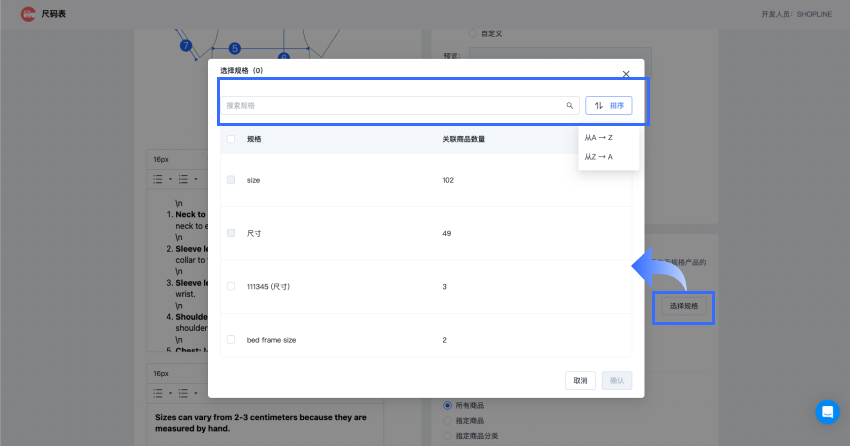Click the 选择规格 button behind the dialog

(684, 306)
